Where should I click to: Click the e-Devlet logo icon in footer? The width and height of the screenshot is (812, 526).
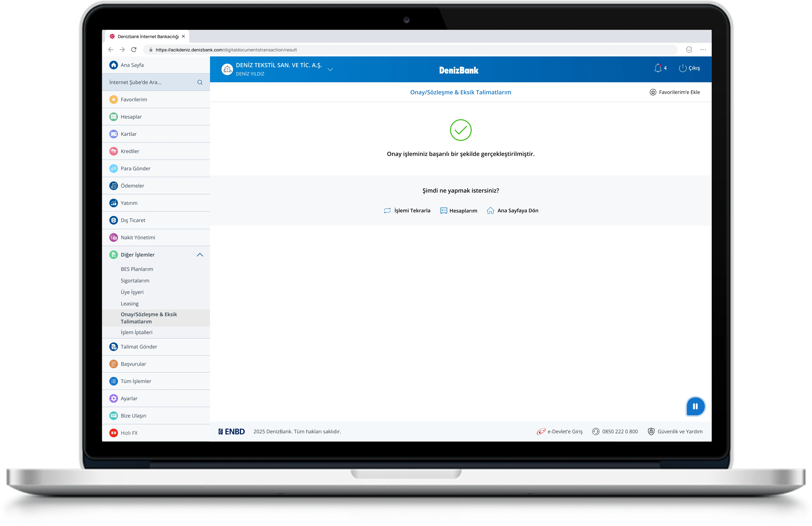[541, 432]
